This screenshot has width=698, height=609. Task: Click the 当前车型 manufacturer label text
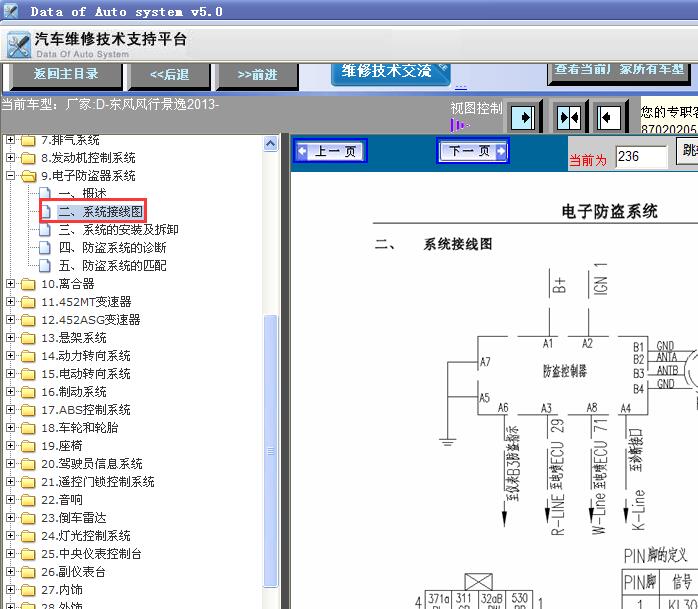pos(110,105)
